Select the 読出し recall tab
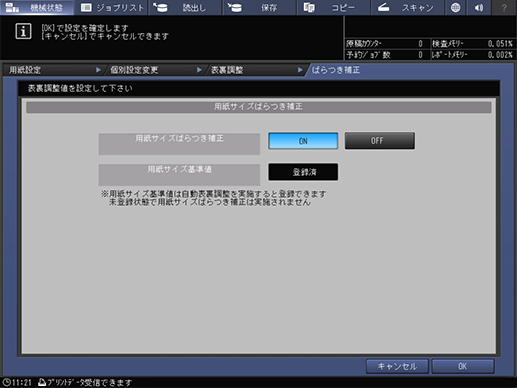This screenshot has height=388, width=517. coord(185,7)
